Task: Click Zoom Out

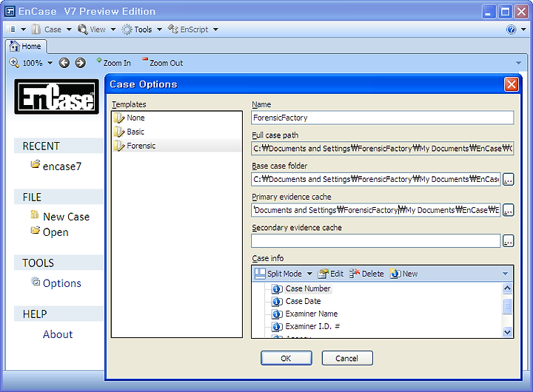Action: coord(162,63)
